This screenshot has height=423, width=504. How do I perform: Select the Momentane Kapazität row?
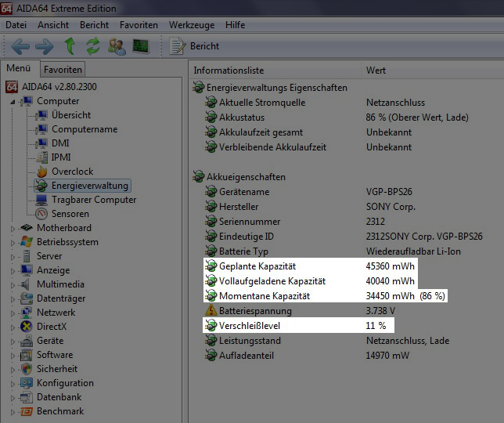[326, 296]
